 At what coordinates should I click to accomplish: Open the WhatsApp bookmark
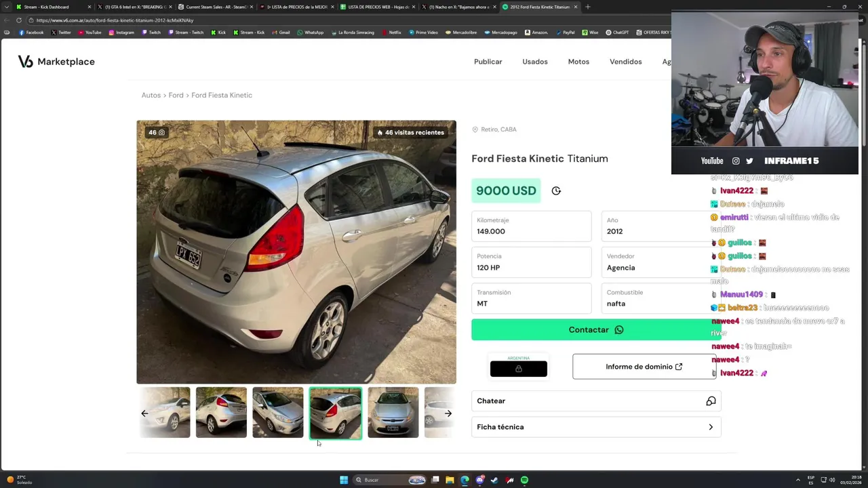310,33
